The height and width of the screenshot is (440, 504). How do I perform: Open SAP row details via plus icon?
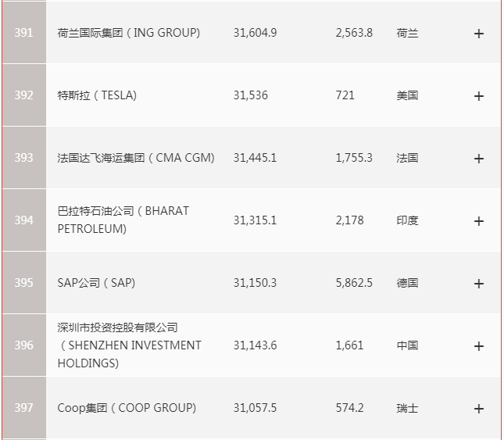coord(479,284)
